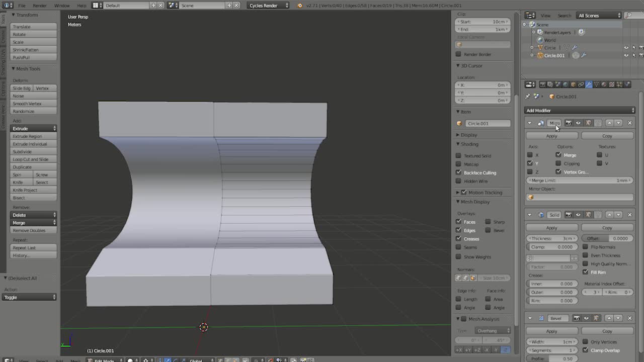Viewport: 644px width, 362px height.
Task: Open the Delete dropdown menu
Action: [x=34, y=215]
